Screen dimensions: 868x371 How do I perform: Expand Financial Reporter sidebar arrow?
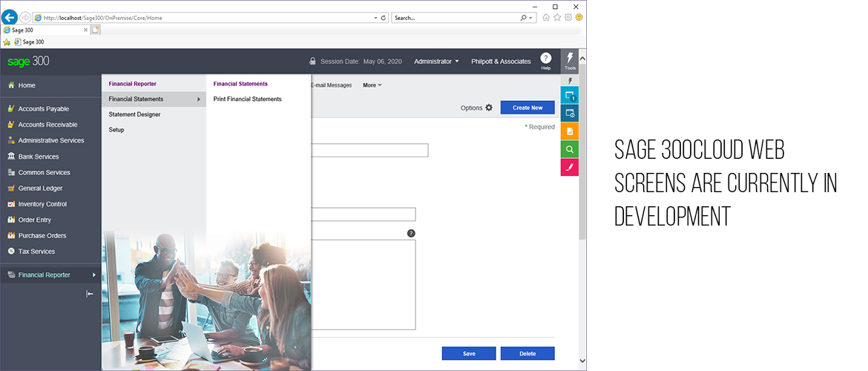(94, 275)
